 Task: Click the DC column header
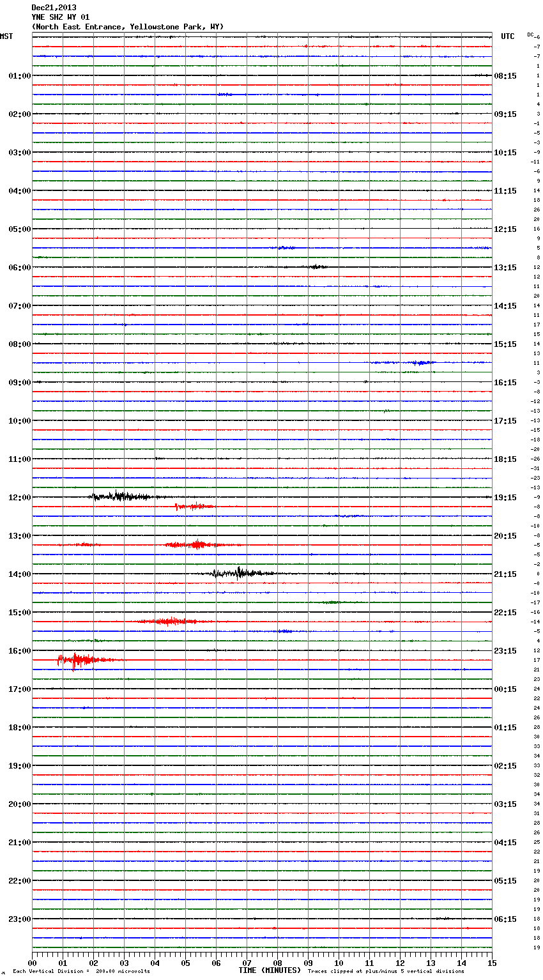[x=530, y=34]
